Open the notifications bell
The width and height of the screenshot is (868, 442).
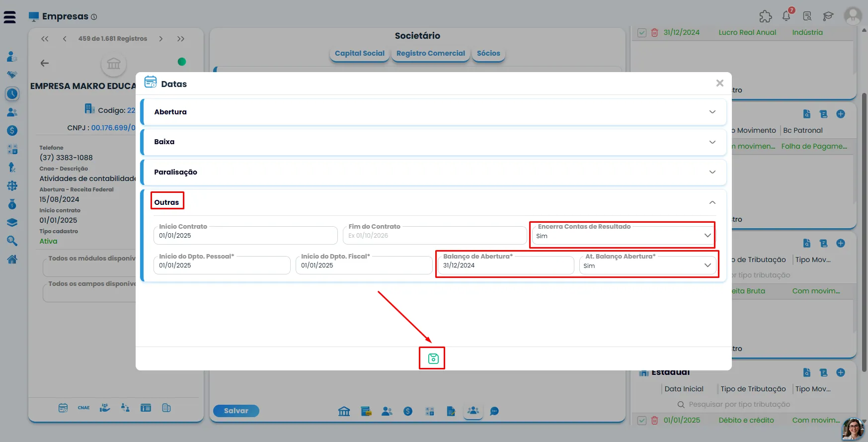coord(787,16)
